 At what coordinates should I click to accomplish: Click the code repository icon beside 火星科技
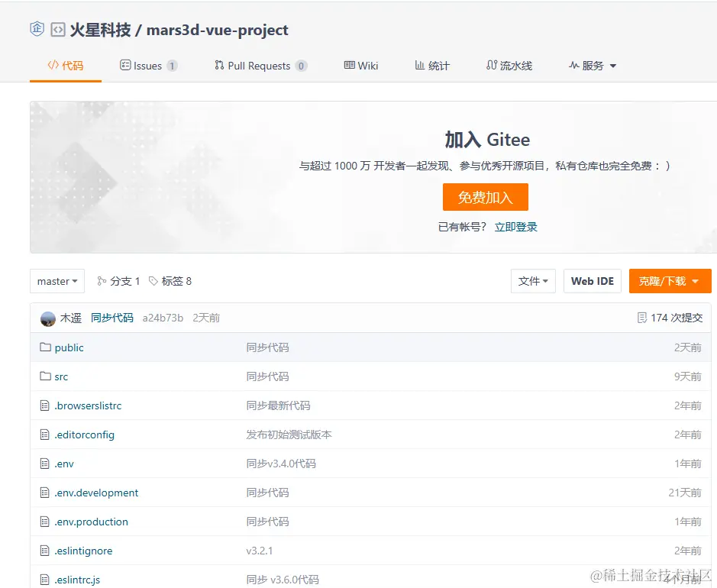click(x=57, y=30)
